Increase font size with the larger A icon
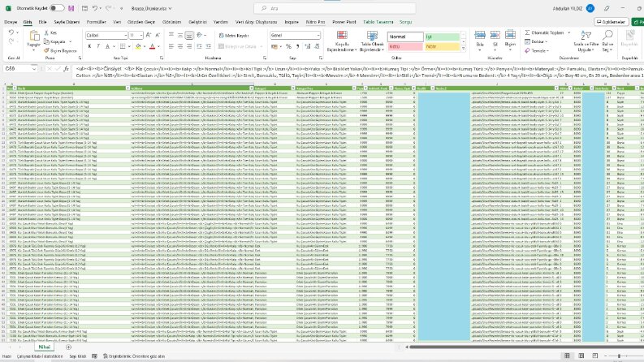 (149, 35)
